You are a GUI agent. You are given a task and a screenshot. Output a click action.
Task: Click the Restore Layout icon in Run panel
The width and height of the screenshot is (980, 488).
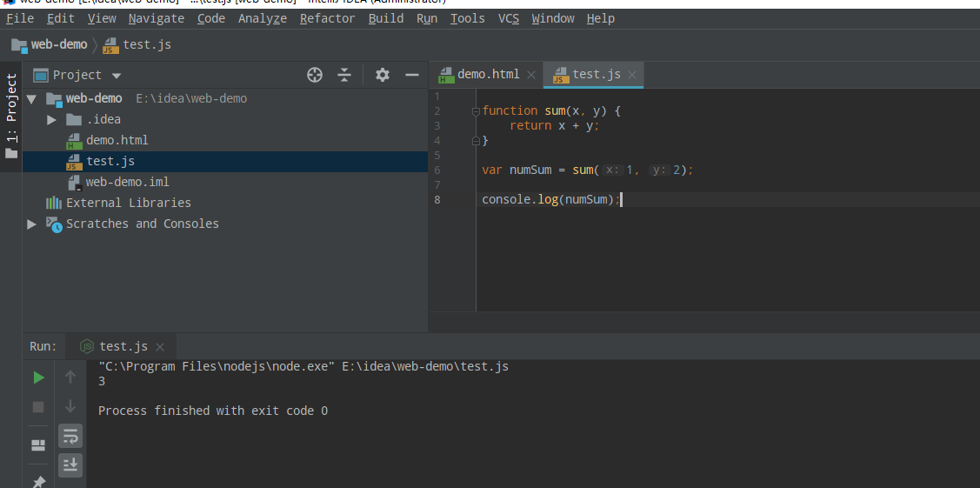point(39,445)
